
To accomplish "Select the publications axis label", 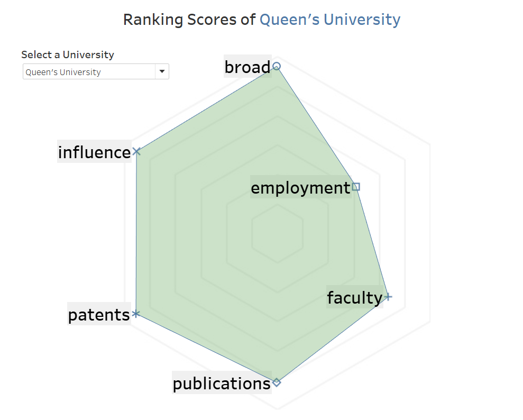I will (x=222, y=382).
